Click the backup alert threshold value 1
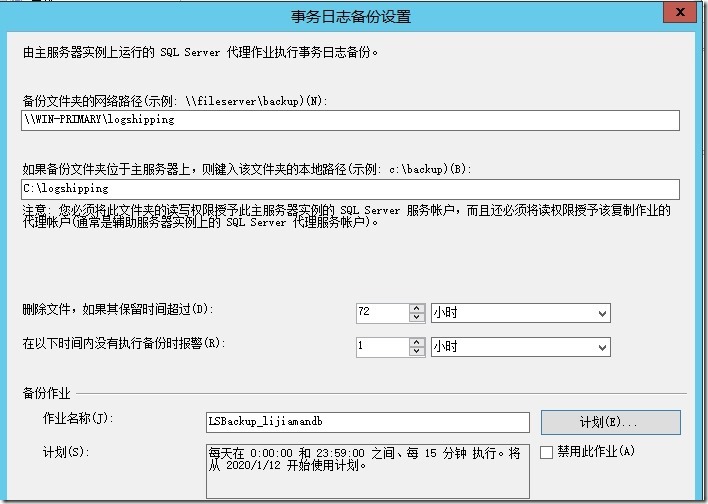 pyautogui.click(x=381, y=346)
